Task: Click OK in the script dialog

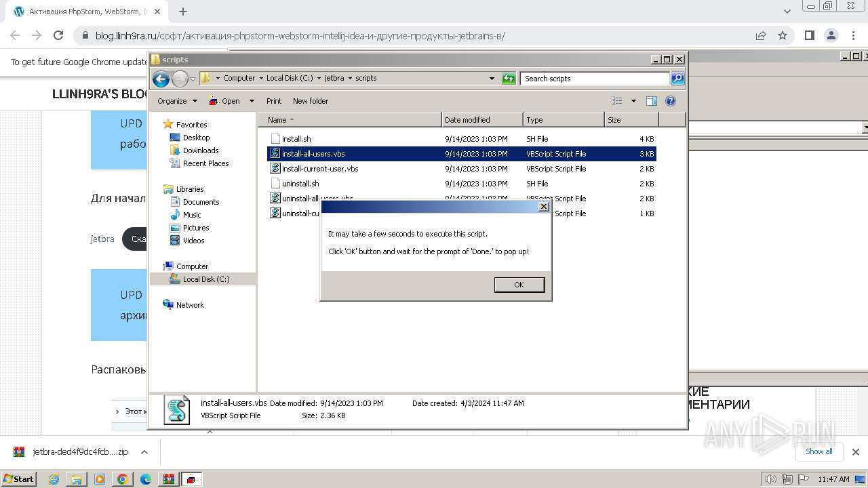Action: [519, 285]
